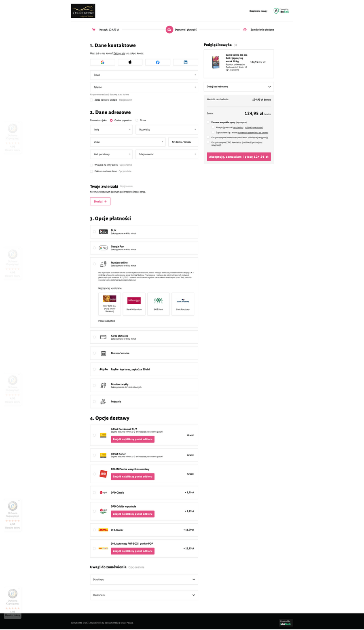Expand the 'Dla sklepu' notes section
This screenshot has height=630, width=364.
(144, 579)
